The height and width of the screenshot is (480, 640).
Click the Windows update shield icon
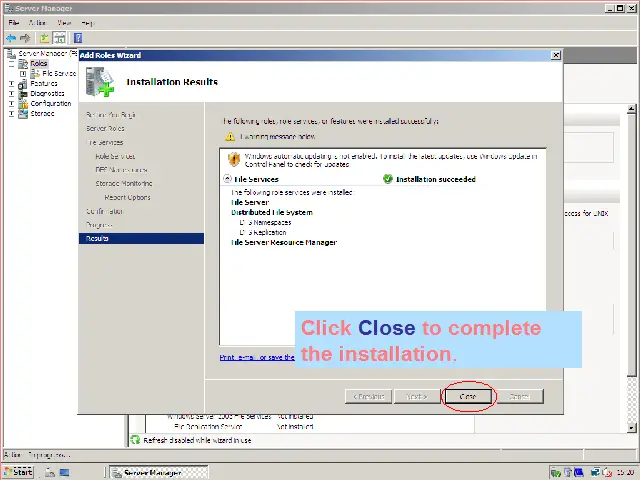pos(234,159)
